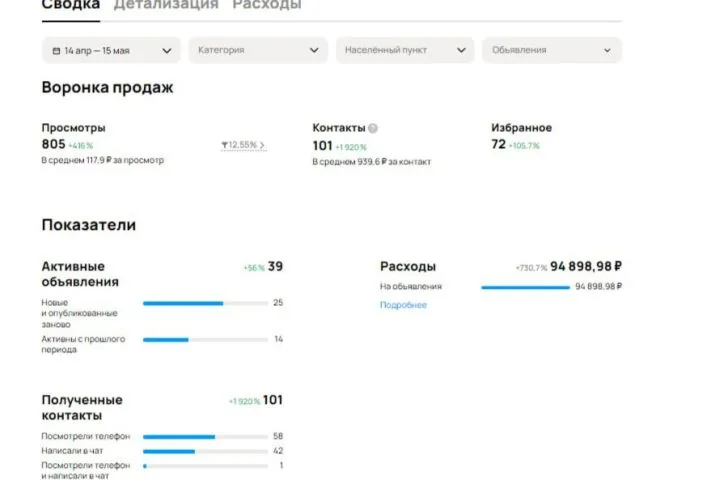Click the Активные объявления total 39
The height and width of the screenshot is (480, 720).
coord(276,266)
